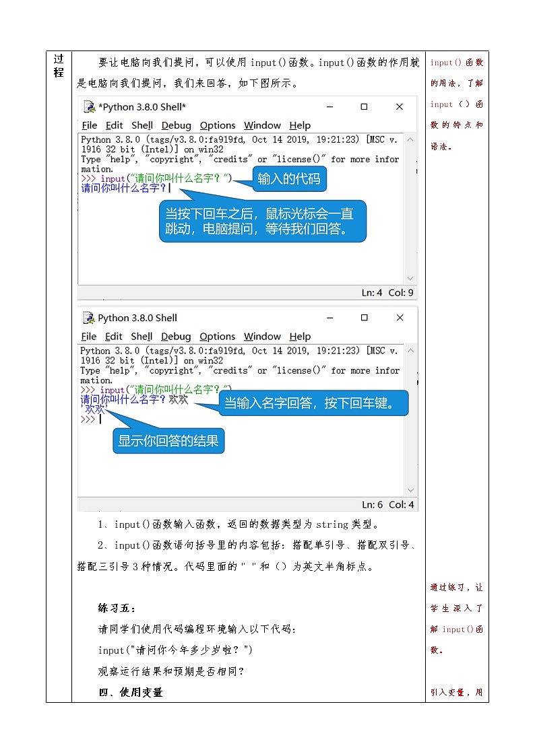
Task: Open Window menu in upper Python Shell window
Action: (x=262, y=125)
